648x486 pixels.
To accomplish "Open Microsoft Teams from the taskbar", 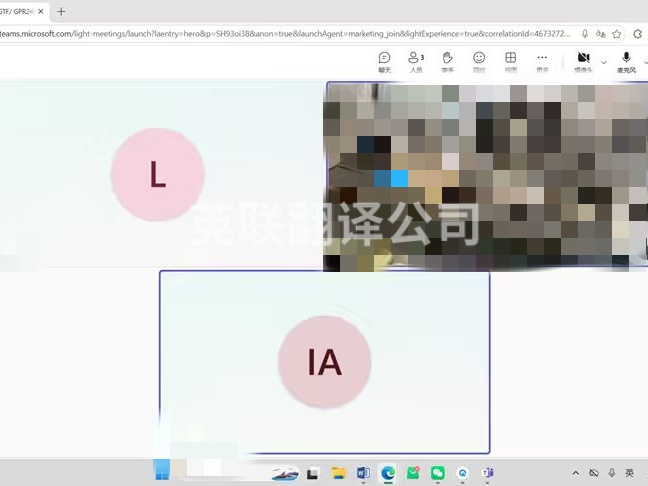I will 488,473.
